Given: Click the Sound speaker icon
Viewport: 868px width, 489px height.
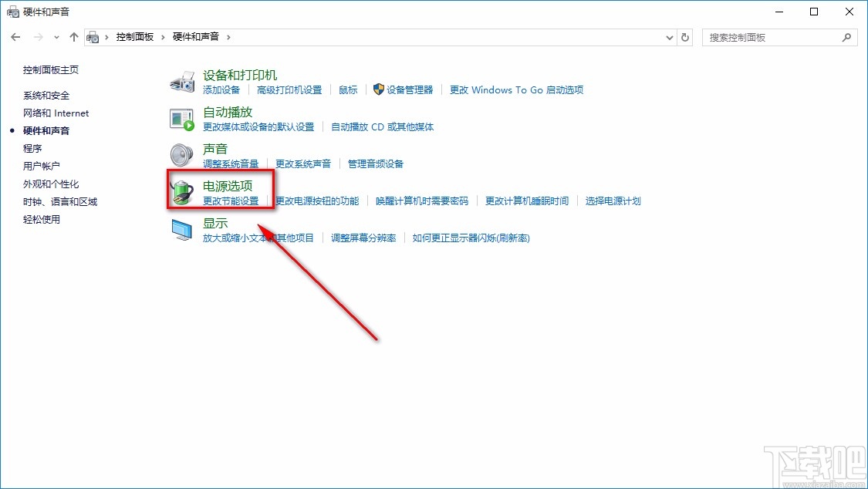Looking at the screenshot, I should click(x=181, y=154).
